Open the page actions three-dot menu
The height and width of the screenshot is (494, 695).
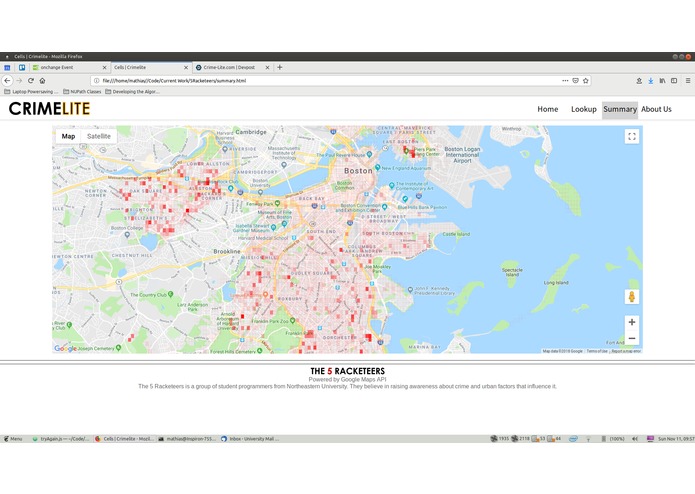coord(565,81)
